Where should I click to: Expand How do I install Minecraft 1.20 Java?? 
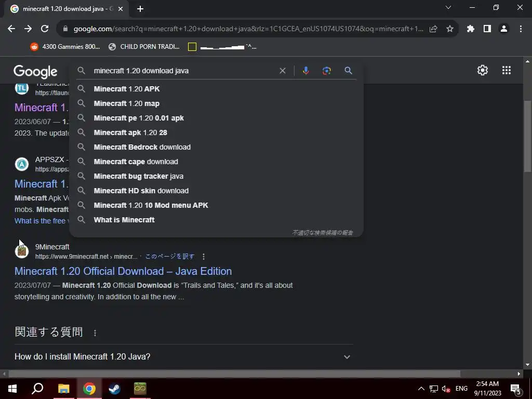pyautogui.click(x=184, y=357)
